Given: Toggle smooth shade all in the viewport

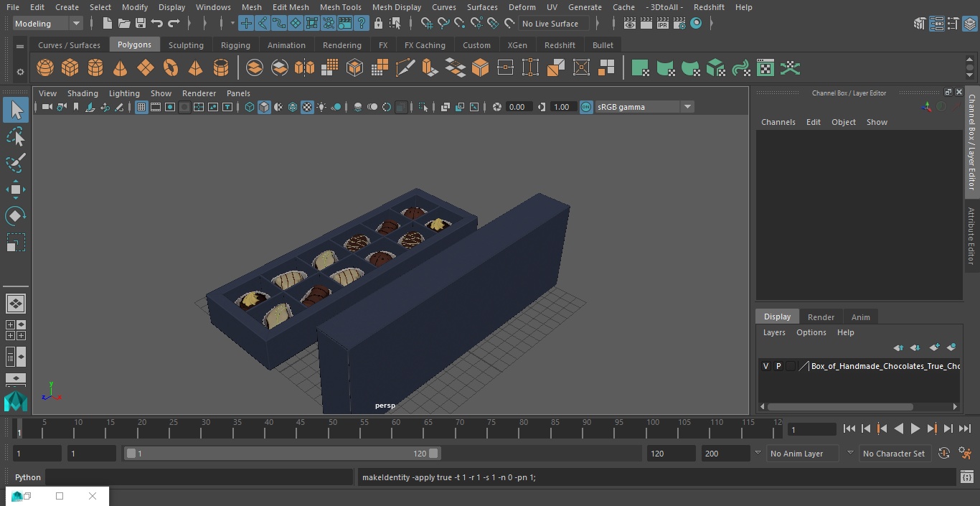Looking at the screenshot, I should point(264,107).
